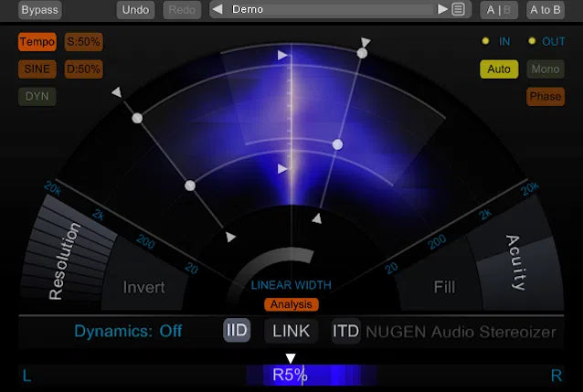
Task: Click the bottom-center triangle handle
Action: tap(317, 218)
